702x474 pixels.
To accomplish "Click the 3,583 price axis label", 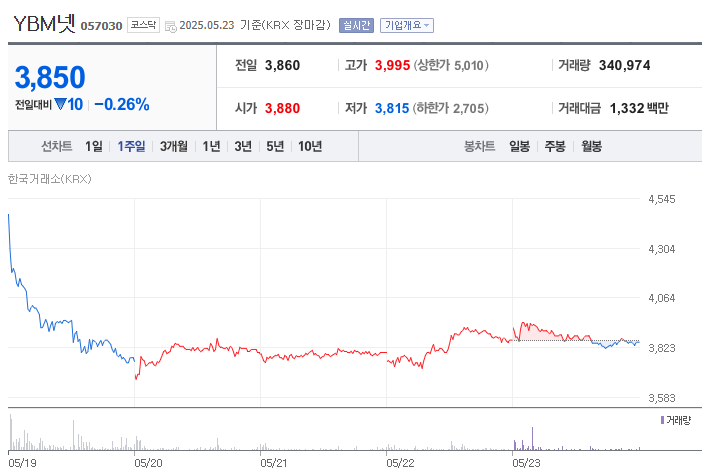I will (x=662, y=398).
